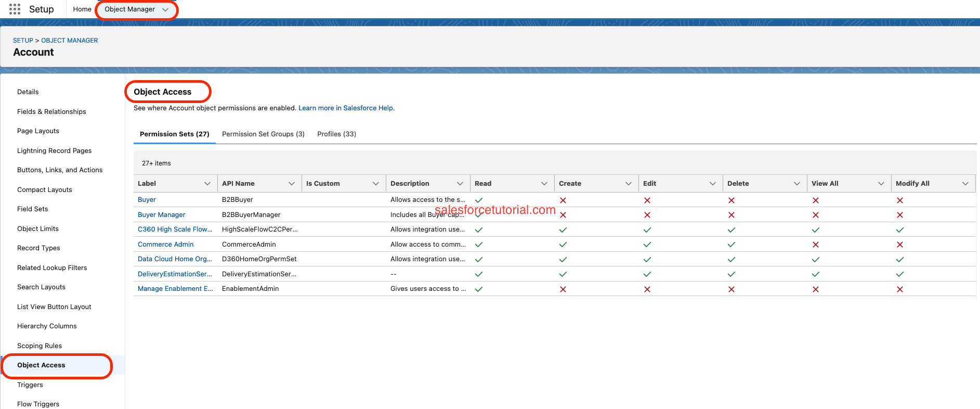
Task: Open Compact Layouts in the sidebar
Action: tap(45, 190)
